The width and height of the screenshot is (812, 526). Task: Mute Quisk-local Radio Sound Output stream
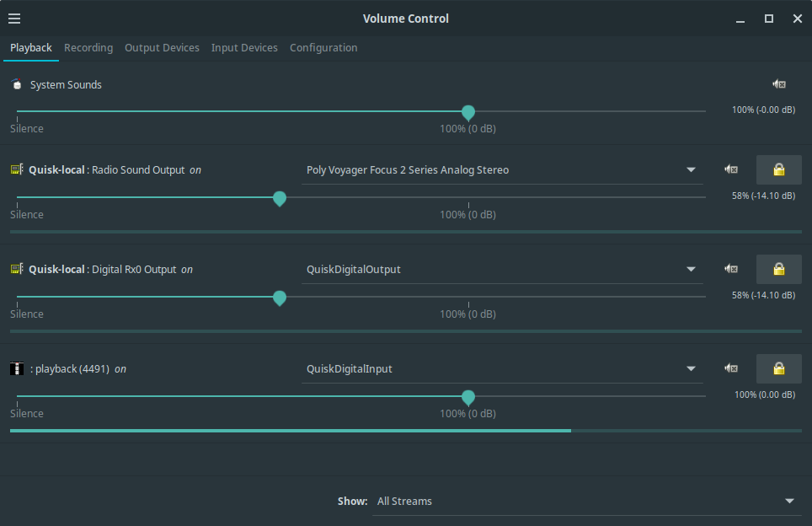731,170
